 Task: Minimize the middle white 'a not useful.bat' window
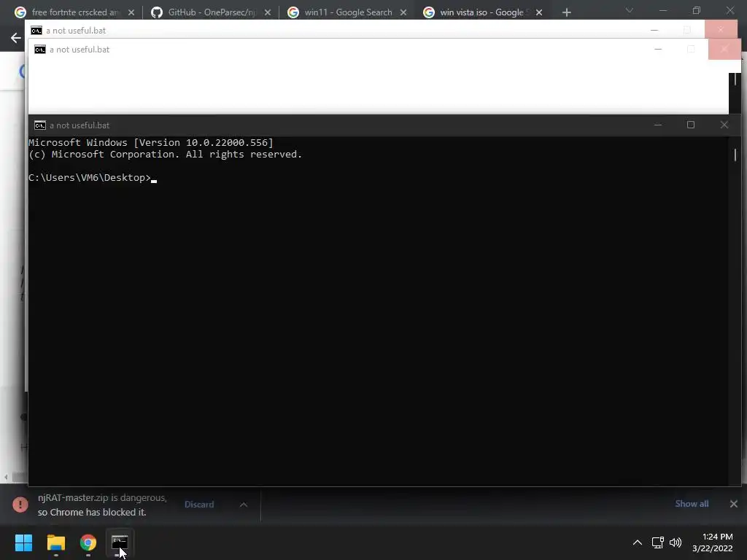pyautogui.click(x=658, y=49)
